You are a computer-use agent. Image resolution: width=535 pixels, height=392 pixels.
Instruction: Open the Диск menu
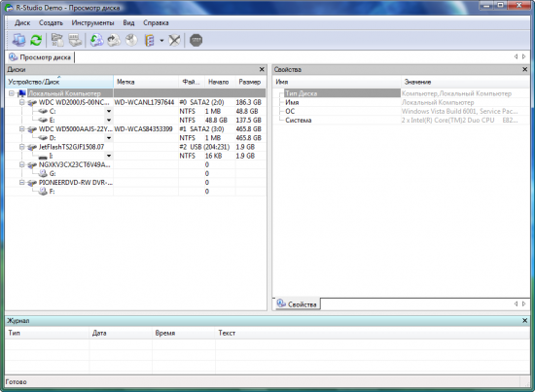(22, 22)
